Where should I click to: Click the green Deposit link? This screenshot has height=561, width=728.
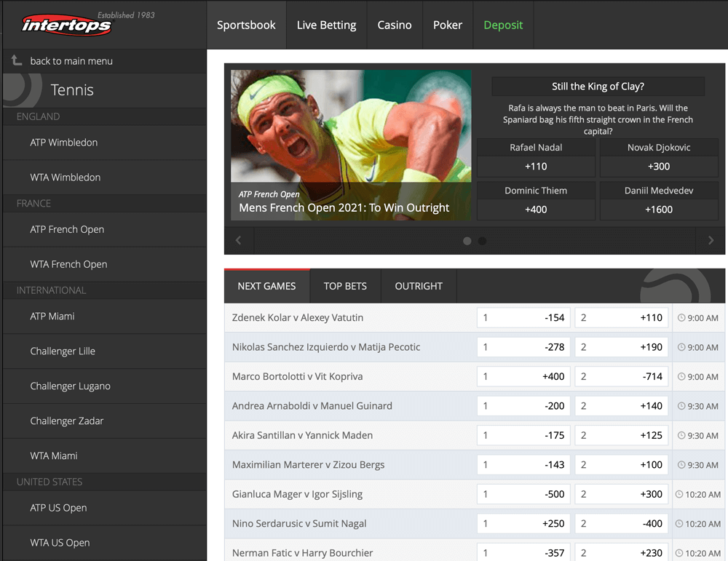coord(503,25)
